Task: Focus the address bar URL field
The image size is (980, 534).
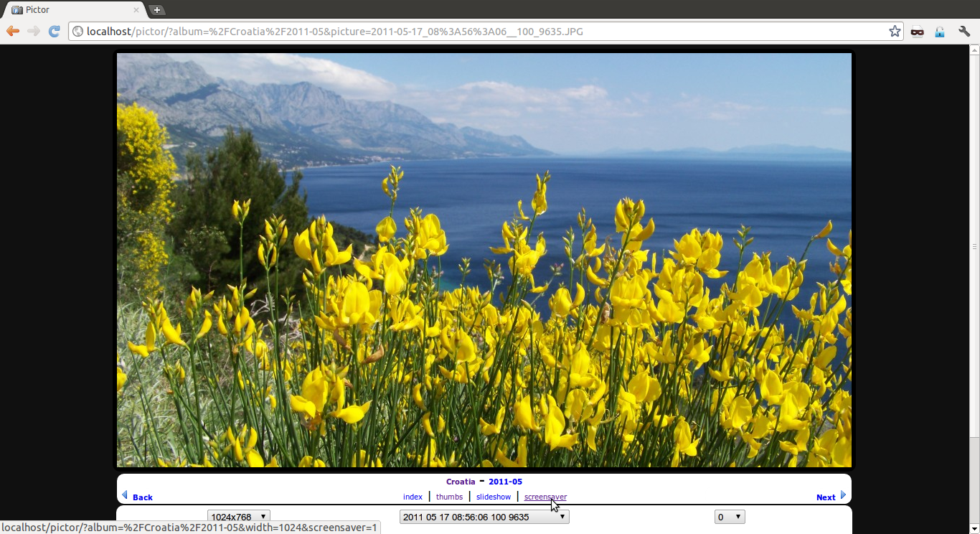Action: coord(485,31)
